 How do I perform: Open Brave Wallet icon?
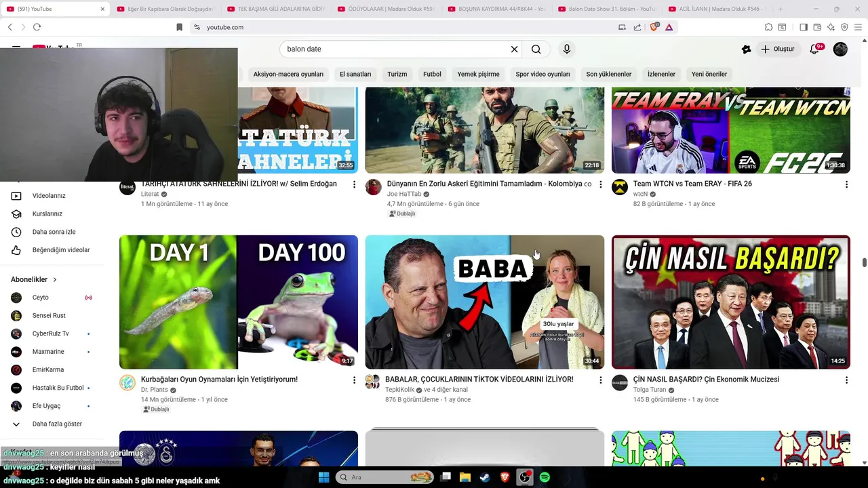coord(817,27)
